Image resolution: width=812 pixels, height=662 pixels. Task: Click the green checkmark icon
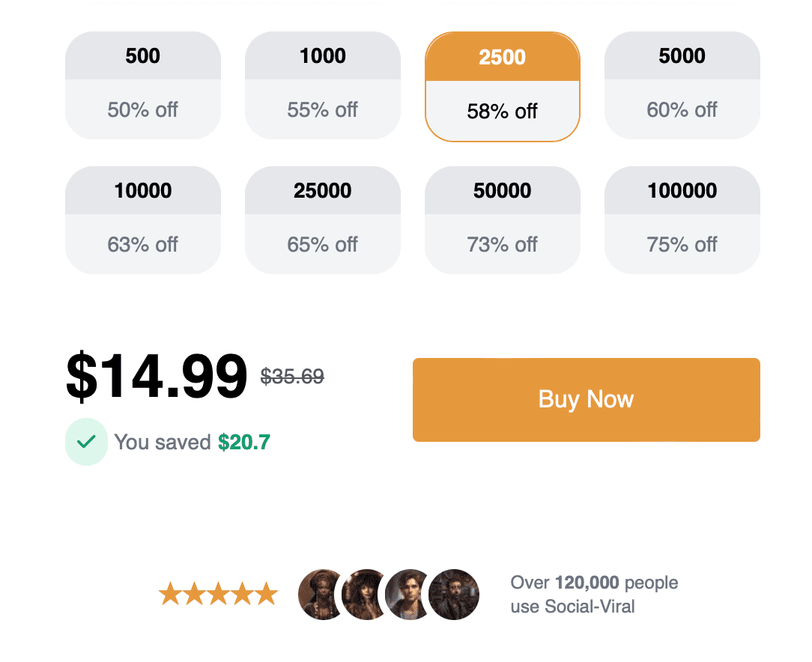pos(86,442)
